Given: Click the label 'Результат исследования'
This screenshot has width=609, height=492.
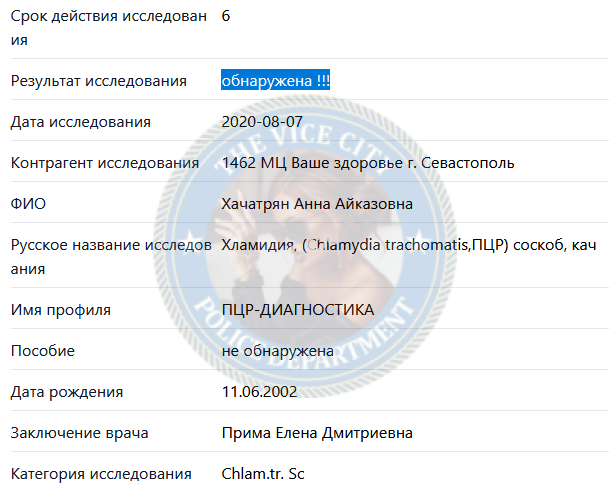Looking at the screenshot, I should pos(99,81).
